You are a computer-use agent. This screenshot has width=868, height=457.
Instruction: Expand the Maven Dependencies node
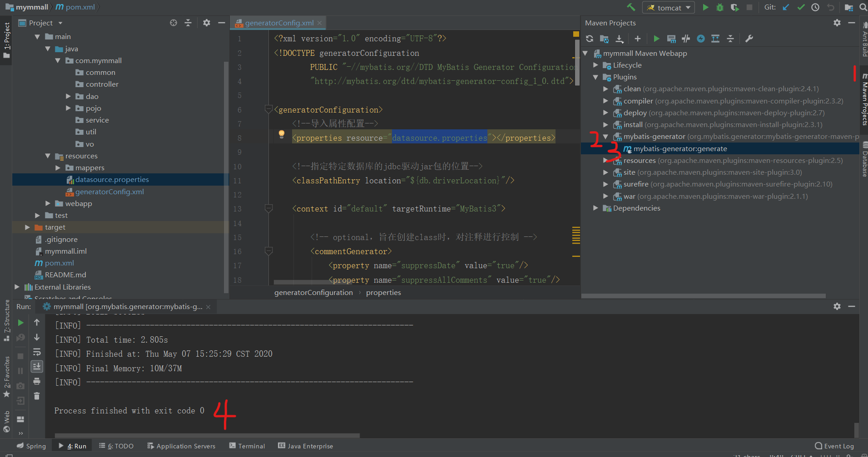click(x=595, y=208)
